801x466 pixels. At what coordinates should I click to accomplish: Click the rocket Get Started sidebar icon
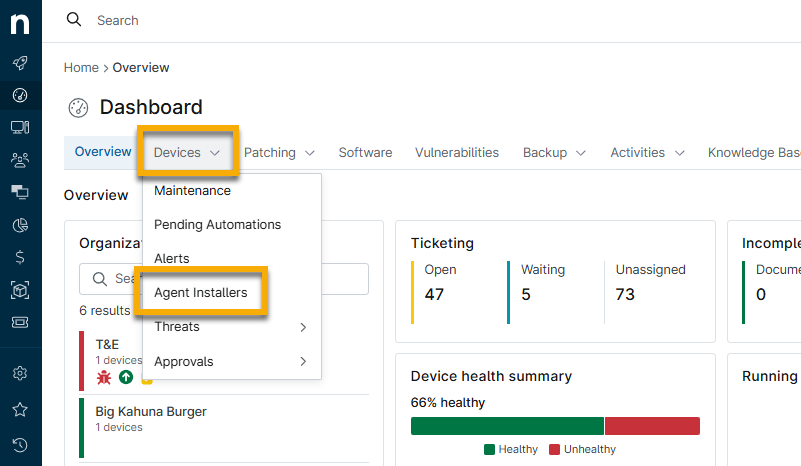point(20,63)
